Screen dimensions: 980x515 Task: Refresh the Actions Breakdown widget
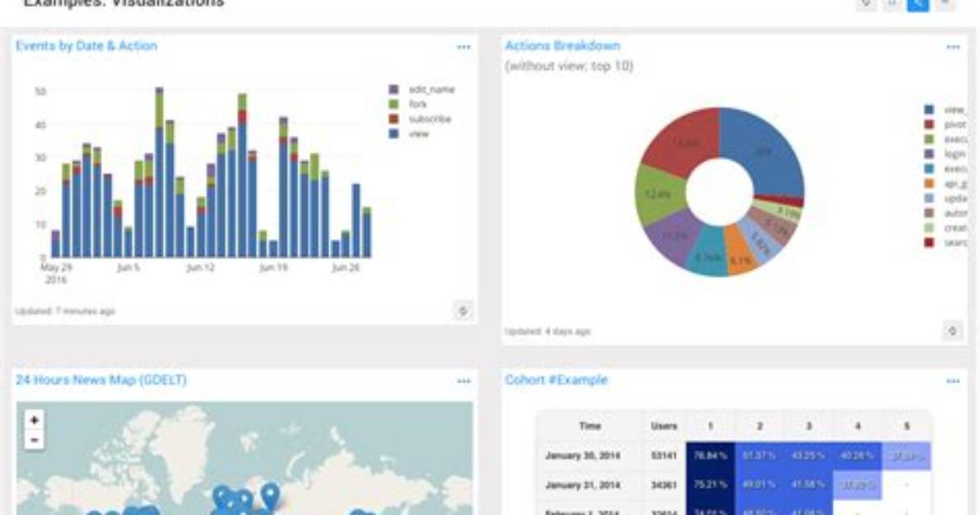[x=952, y=331]
